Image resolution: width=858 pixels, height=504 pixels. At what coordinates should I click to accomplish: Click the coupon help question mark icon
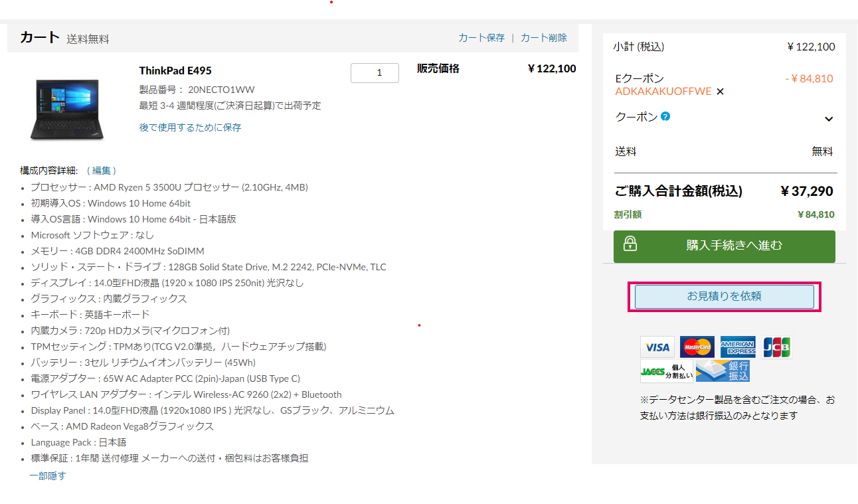(x=665, y=116)
